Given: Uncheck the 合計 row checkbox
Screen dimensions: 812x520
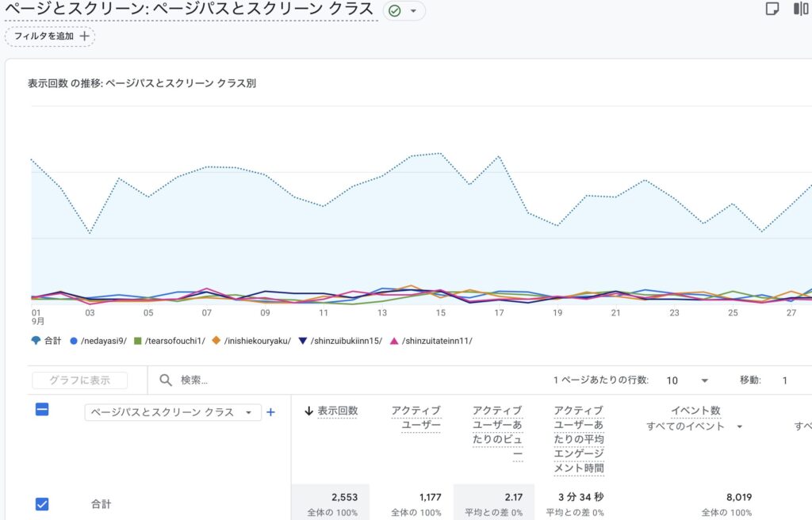Looking at the screenshot, I should click(43, 504).
